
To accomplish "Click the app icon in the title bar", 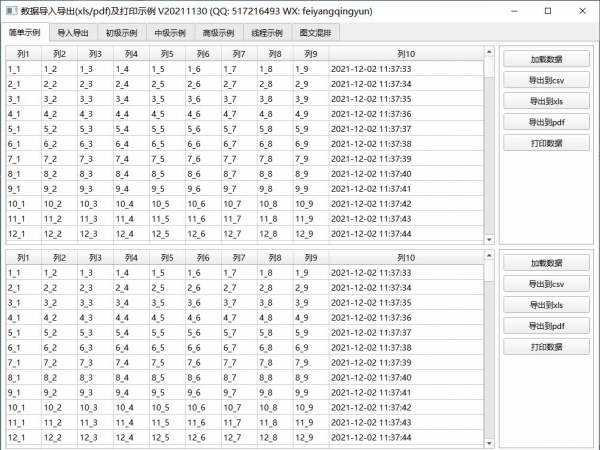I will tap(10, 10).
